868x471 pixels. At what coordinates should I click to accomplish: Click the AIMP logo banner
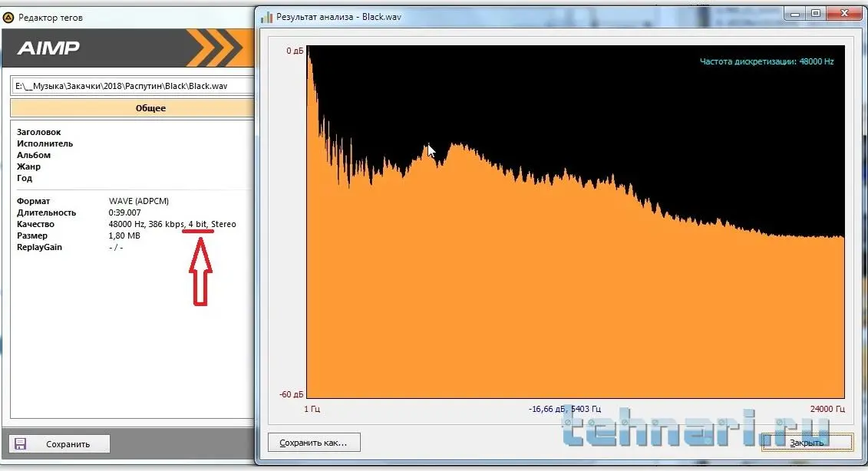pos(128,48)
